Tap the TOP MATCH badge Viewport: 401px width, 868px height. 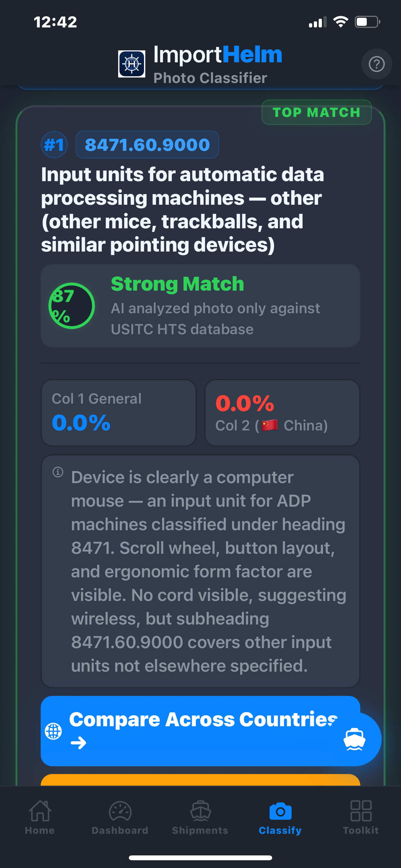pos(316,112)
